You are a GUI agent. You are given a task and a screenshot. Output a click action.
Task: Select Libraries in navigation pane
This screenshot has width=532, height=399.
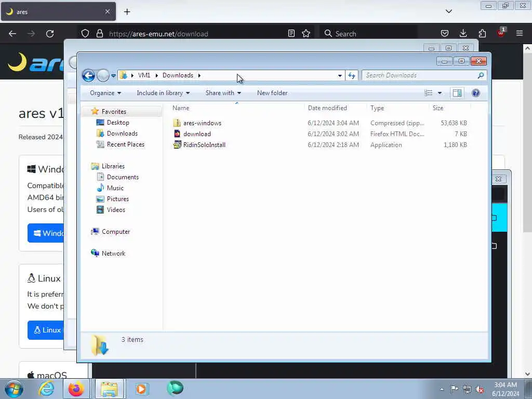113,166
